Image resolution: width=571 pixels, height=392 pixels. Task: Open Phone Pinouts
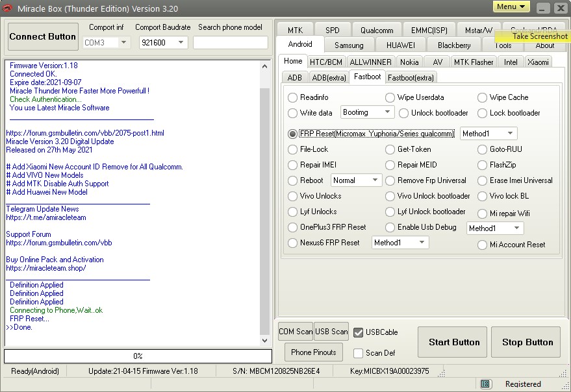coord(314,352)
